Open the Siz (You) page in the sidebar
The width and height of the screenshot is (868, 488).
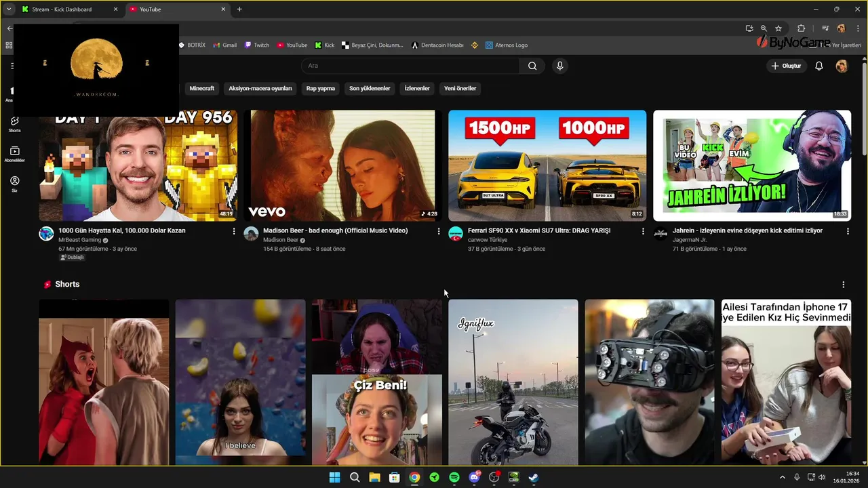point(14,184)
